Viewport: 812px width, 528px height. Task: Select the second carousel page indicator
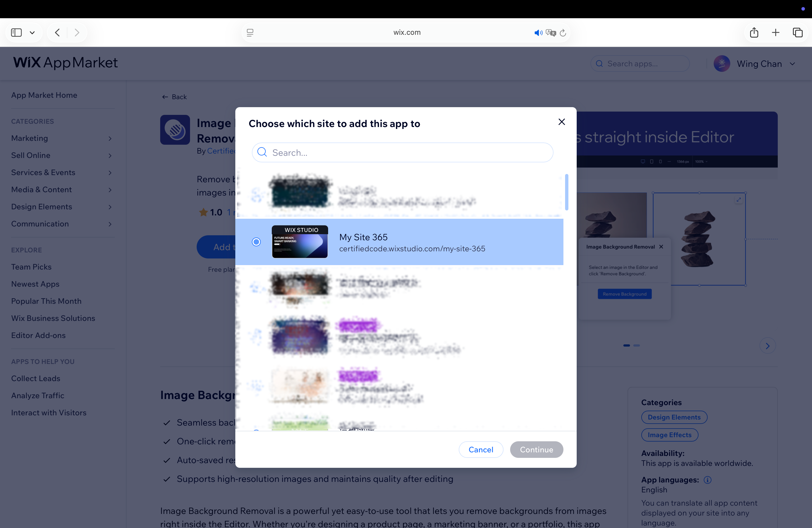point(637,345)
